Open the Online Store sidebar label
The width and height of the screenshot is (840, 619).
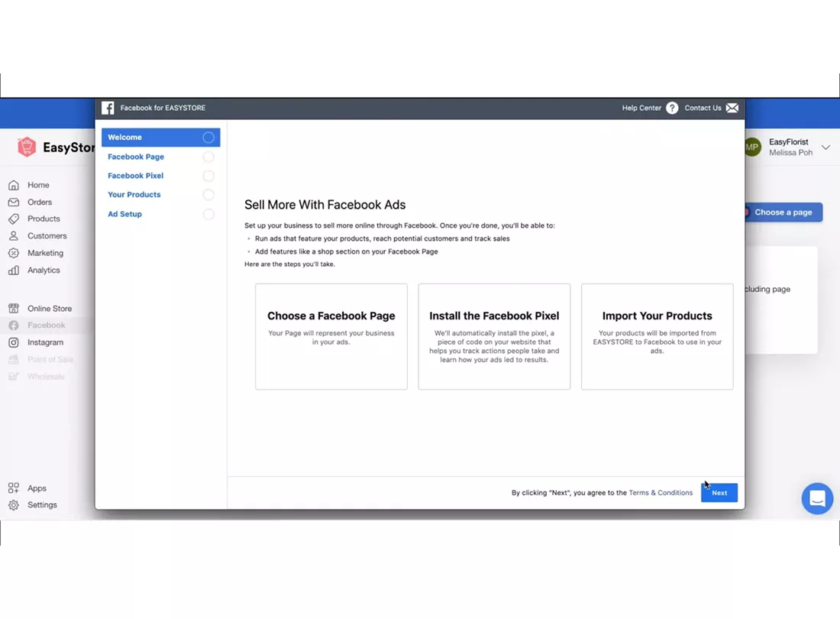click(50, 308)
